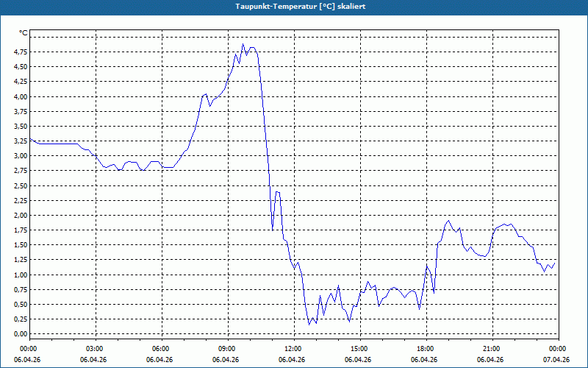
Task: Click the °C unit label on y-axis
Action: click(x=24, y=33)
